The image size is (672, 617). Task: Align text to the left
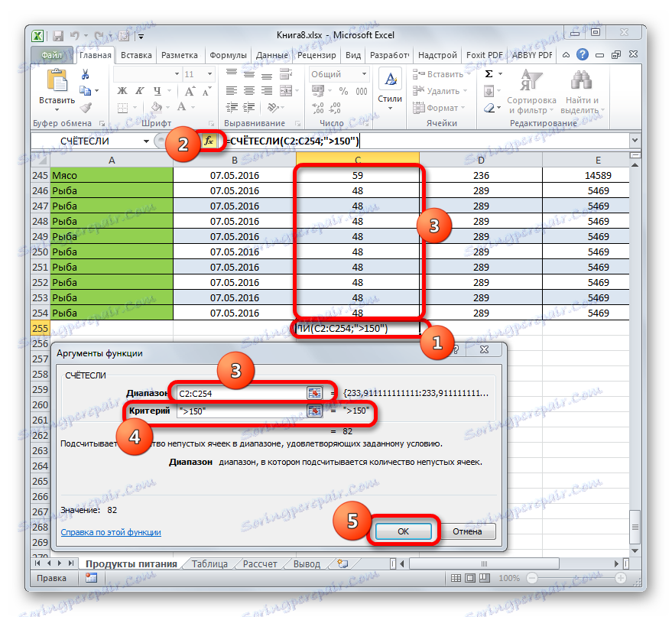coord(232,91)
